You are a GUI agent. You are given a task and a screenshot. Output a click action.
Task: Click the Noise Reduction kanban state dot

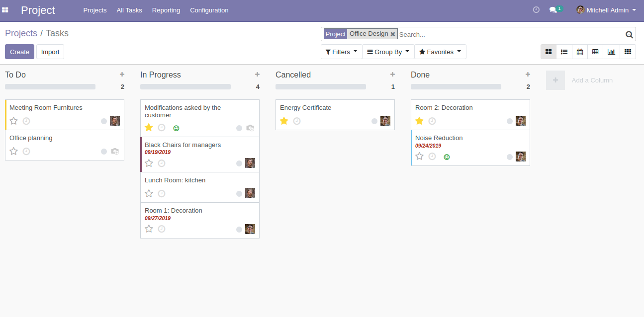pyautogui.click(x=510, y=157)
